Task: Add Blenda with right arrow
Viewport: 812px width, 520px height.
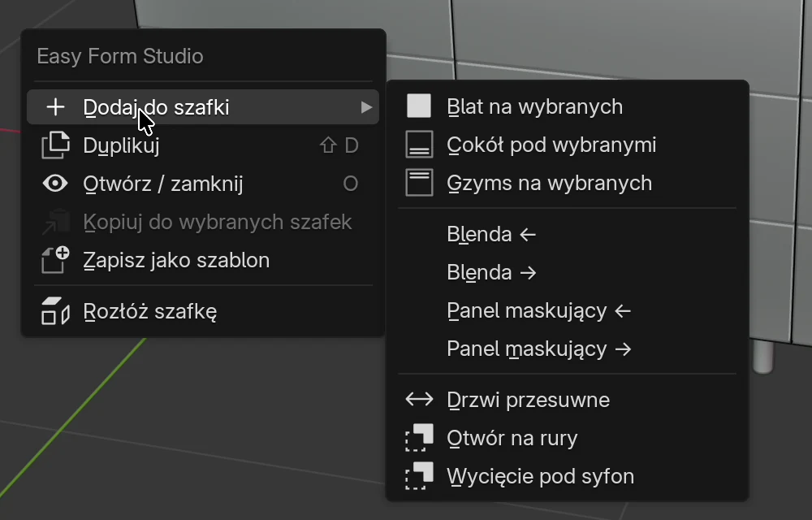Action: [568, 272]
